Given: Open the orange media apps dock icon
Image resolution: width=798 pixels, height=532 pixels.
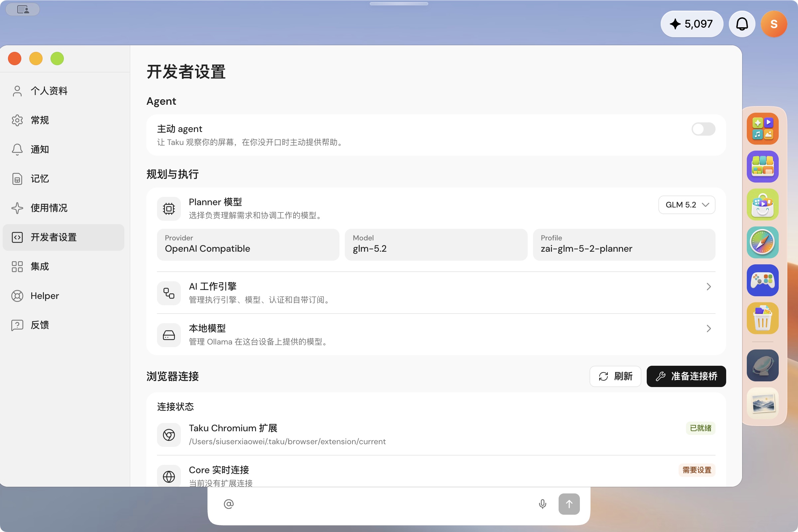Looking at the screenshot, I should [762, 129].
